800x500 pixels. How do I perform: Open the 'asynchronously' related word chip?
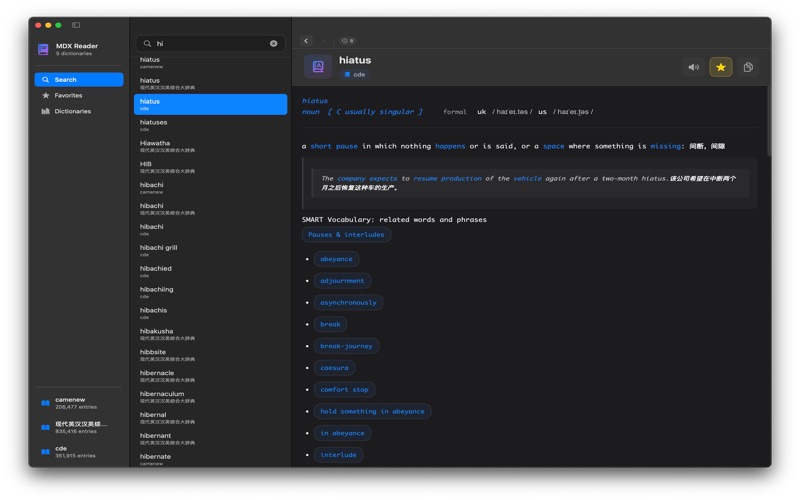point(348,303)
